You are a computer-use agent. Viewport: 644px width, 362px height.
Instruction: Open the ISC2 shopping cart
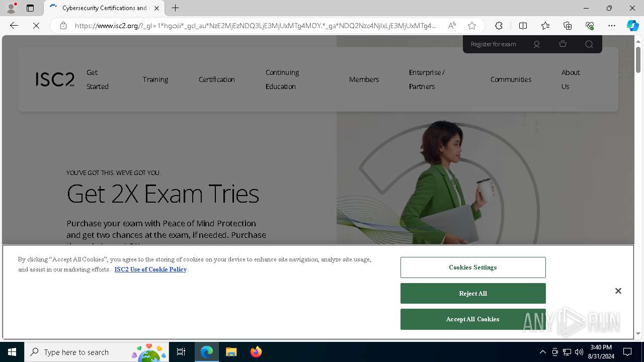563,44
